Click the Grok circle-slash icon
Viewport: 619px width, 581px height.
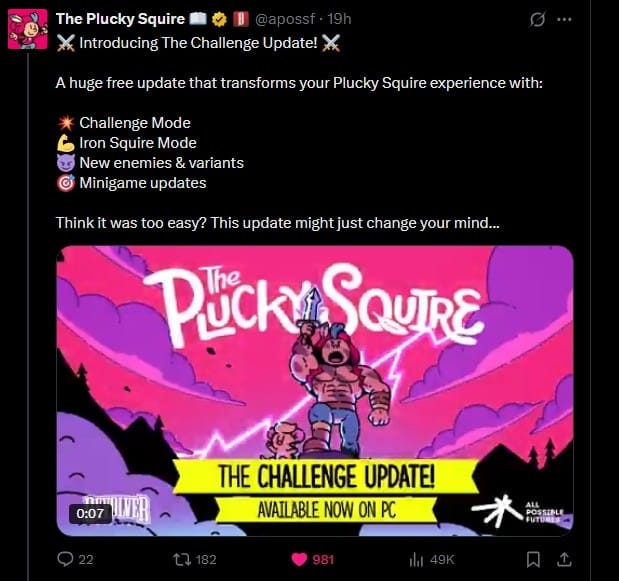(537, 19)
